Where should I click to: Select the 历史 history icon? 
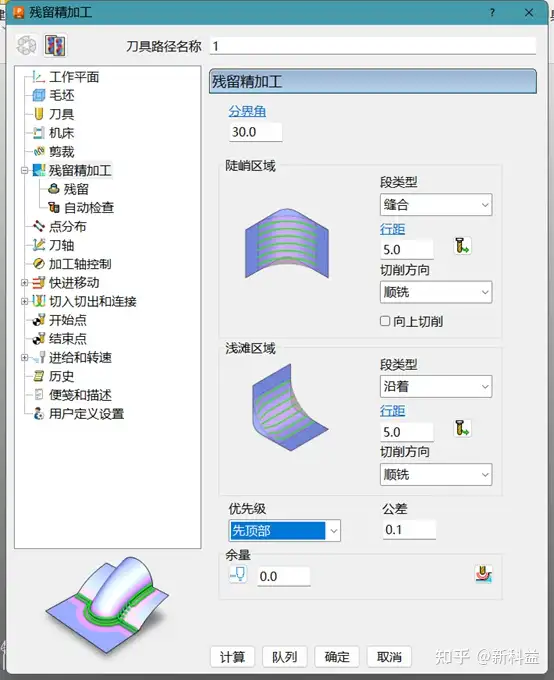(39, 376)
